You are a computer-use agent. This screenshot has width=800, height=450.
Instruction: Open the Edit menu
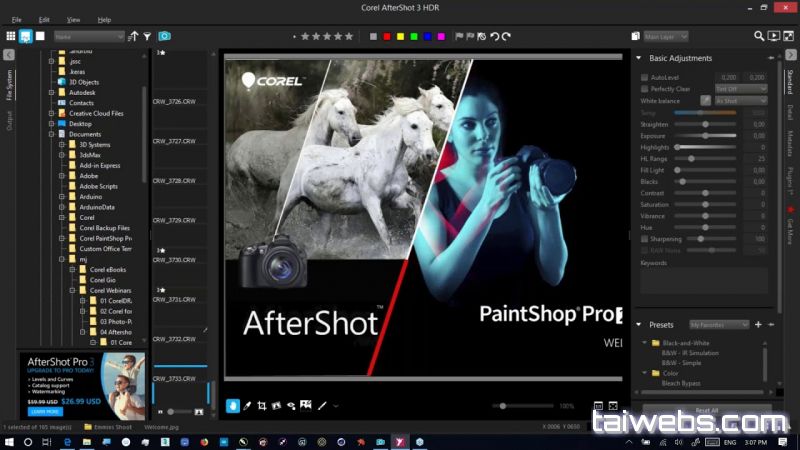44,19
